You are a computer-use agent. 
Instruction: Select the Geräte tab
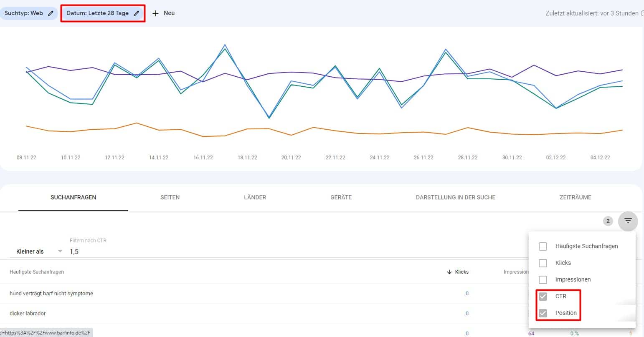click(x=341, y=197)
